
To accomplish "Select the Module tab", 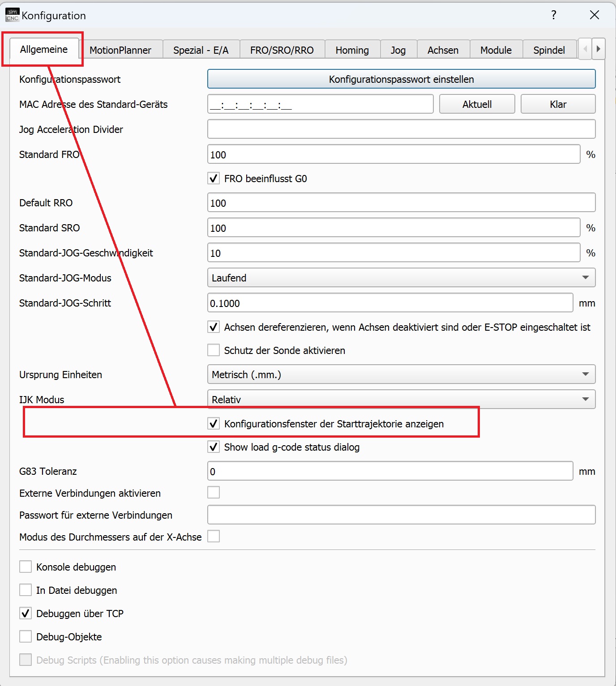I will coord(496,50).
